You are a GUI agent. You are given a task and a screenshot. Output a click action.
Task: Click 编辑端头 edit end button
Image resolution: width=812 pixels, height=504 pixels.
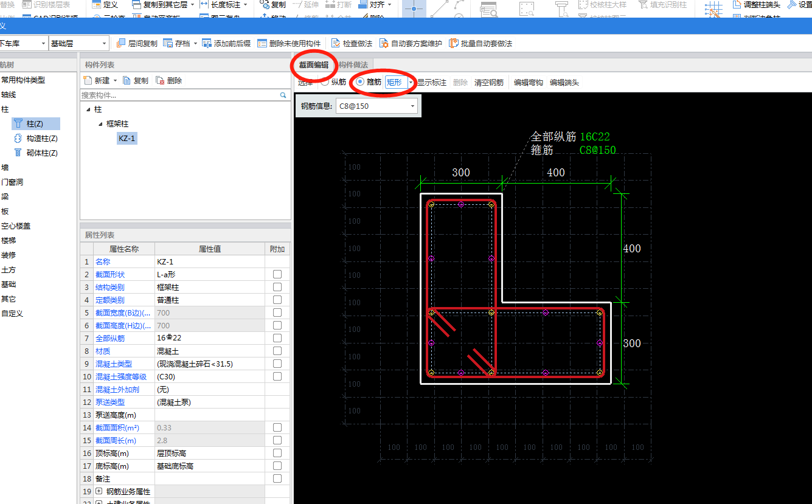click(x=564, y=82)
